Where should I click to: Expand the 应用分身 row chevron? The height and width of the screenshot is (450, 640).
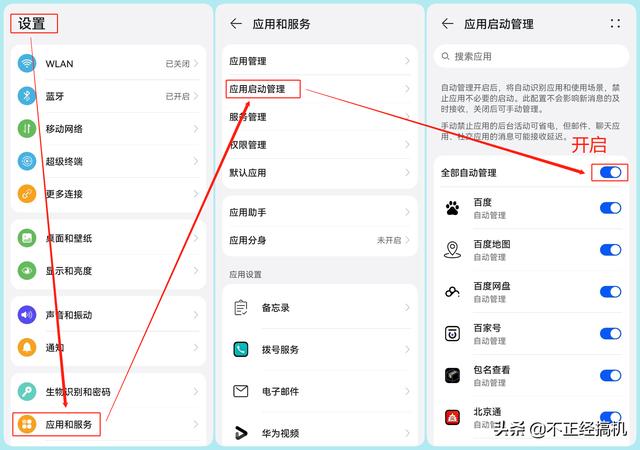(x=407, y=241)
